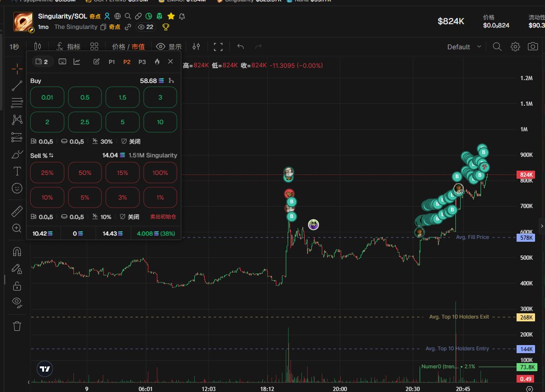Open the 指标 indicators menu

68,46
